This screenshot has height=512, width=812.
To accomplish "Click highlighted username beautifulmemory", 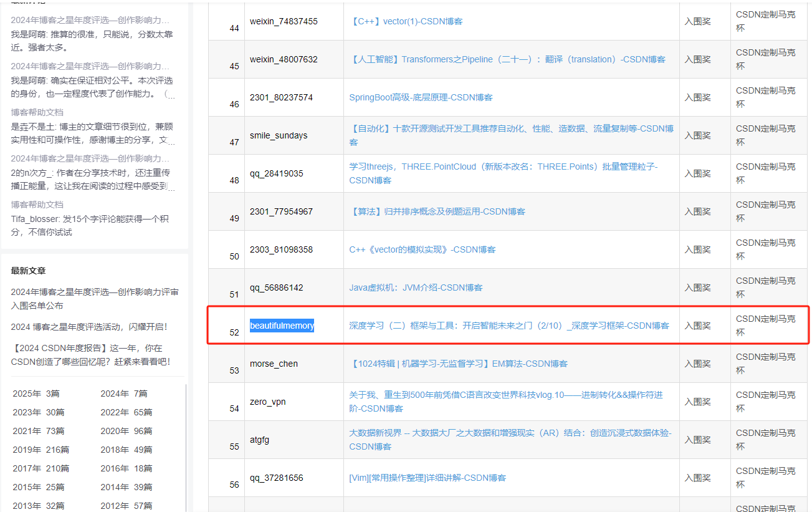I will click(282, 326).
